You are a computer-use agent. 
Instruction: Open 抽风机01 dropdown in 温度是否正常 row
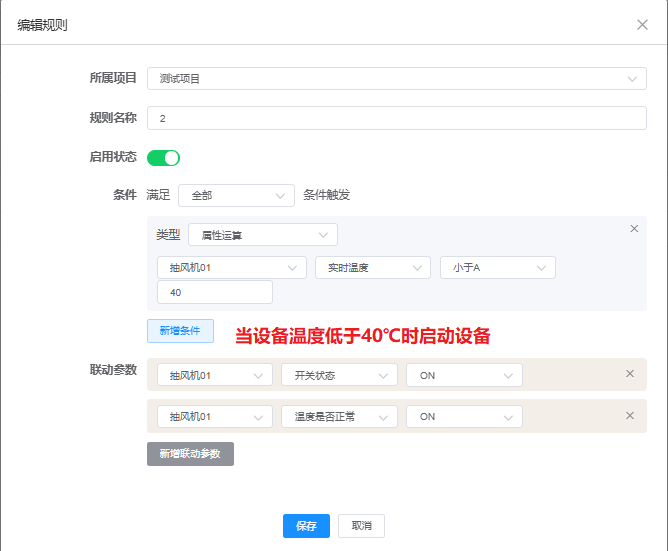coord(215,416)
